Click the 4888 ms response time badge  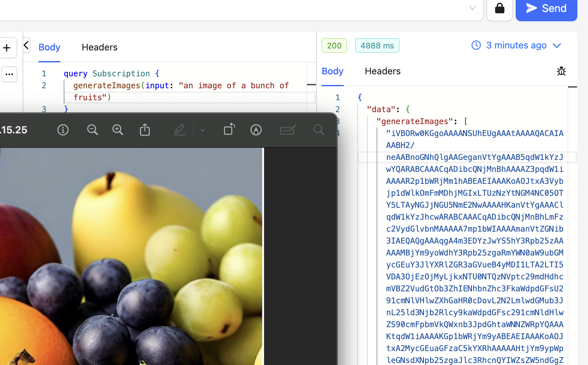coord(377,45)
